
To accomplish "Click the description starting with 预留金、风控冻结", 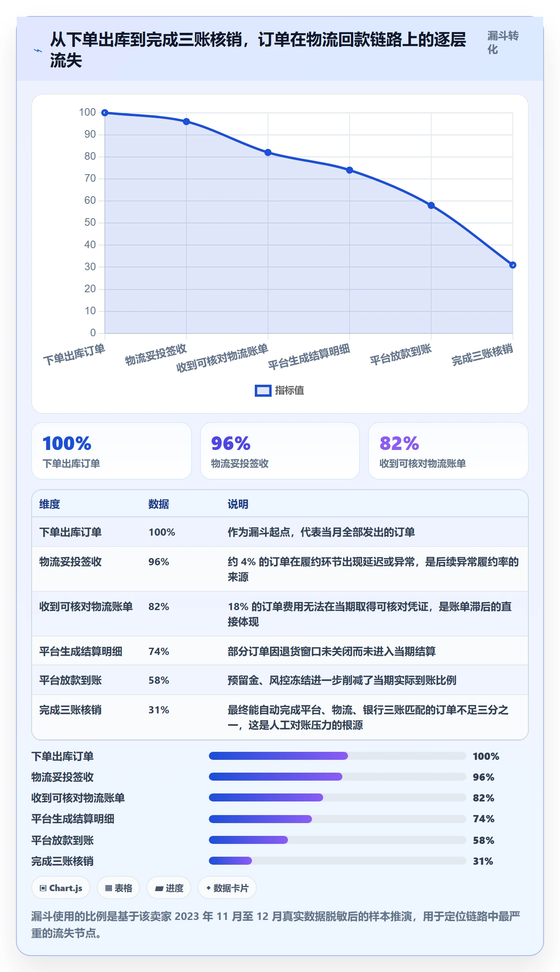I will pyautogui.click(x=342, y=680).
